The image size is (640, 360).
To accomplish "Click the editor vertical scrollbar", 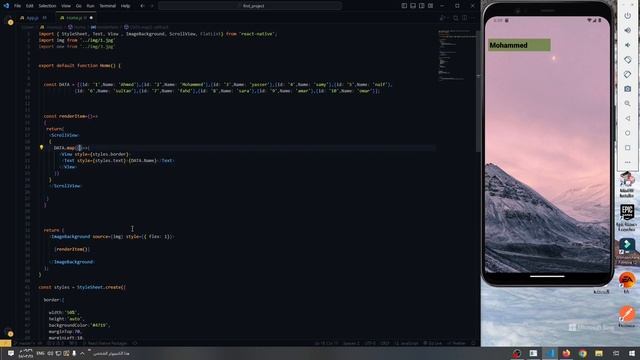I will [478, 90].
